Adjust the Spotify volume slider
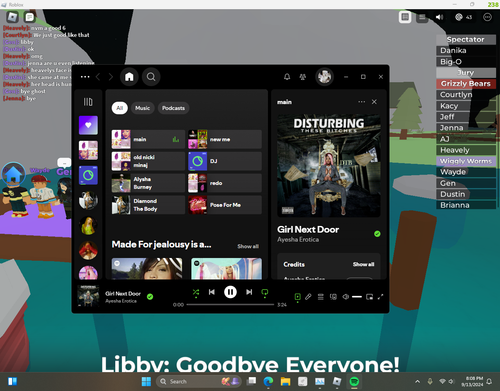 [357, 297]
